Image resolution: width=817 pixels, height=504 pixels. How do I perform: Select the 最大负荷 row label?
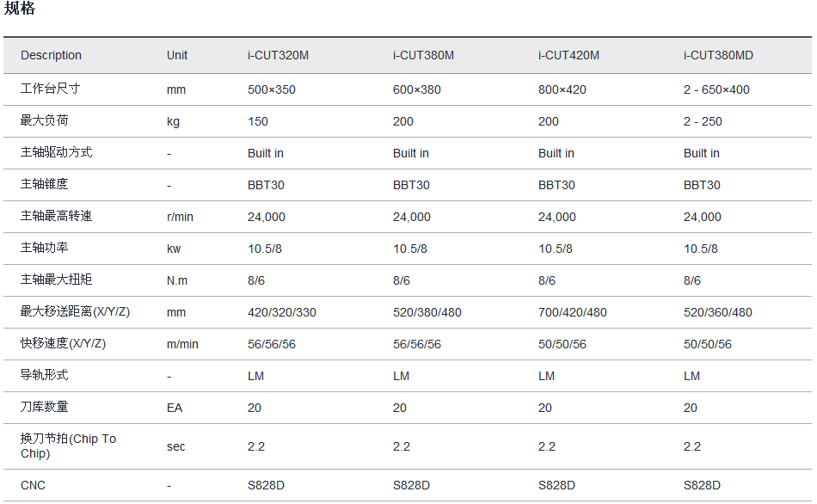click(x=44, y=120)
